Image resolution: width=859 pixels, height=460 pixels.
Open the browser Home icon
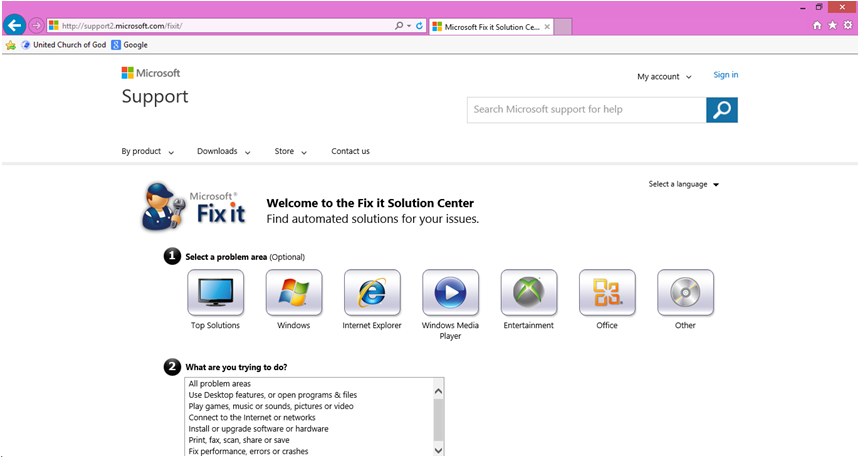point(817,25)
